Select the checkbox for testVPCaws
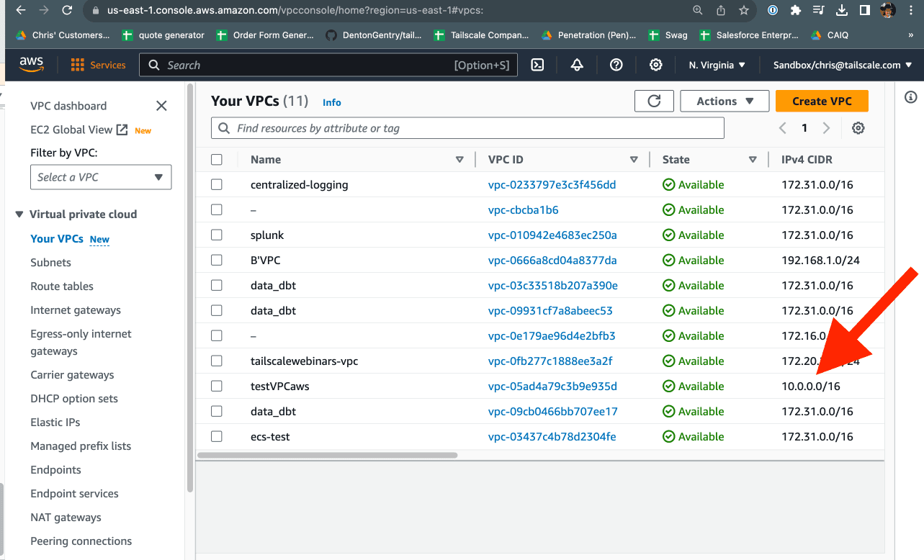The width and height of the screenshot is (924, 560). pos(217,386)
